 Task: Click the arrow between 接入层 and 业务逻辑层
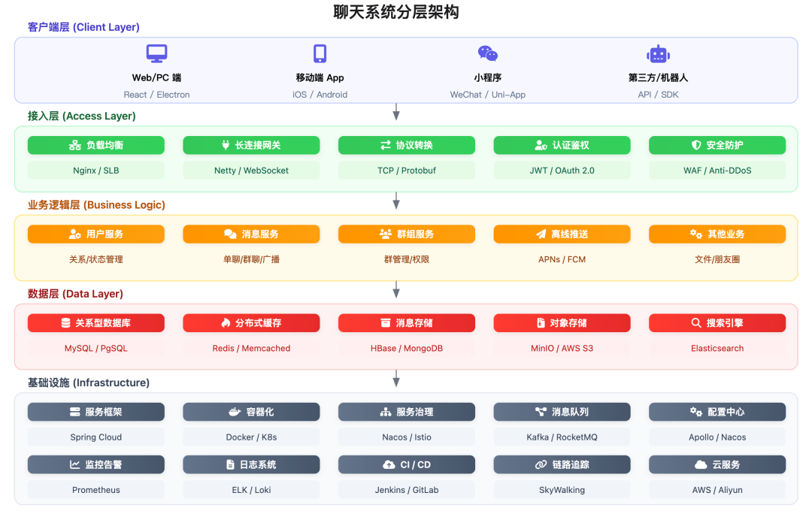coord(396,201)
